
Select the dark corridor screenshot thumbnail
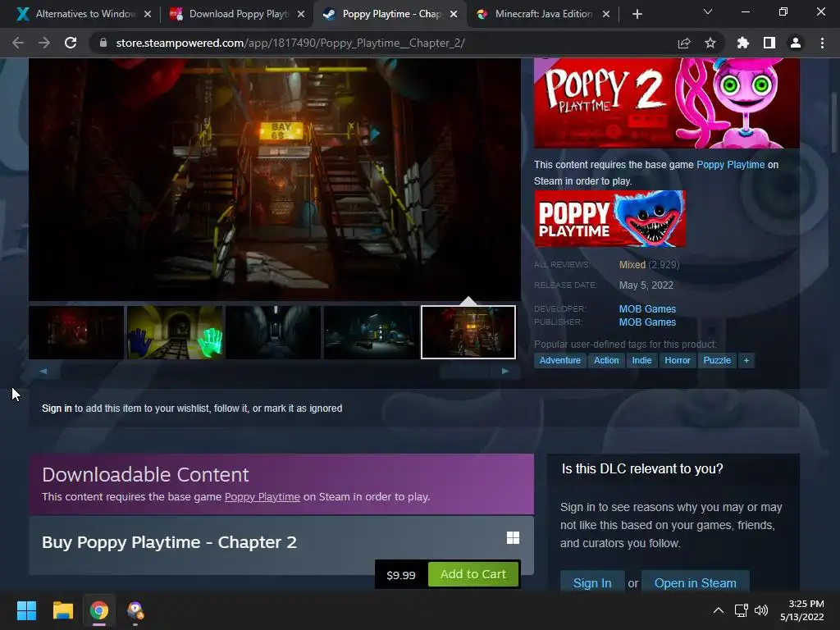pos(273,332)
